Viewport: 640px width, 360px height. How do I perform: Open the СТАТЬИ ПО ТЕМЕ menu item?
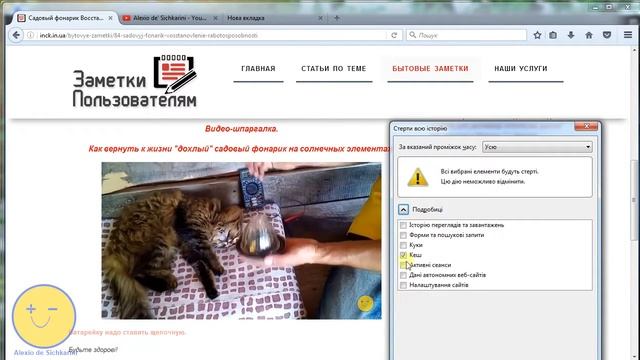coord(334,69)
